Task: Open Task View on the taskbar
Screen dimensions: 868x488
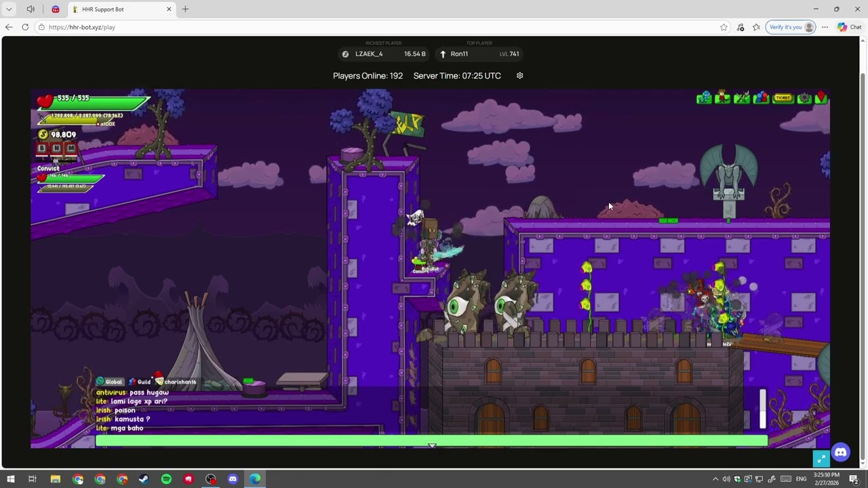Action: tap(32, 479)
